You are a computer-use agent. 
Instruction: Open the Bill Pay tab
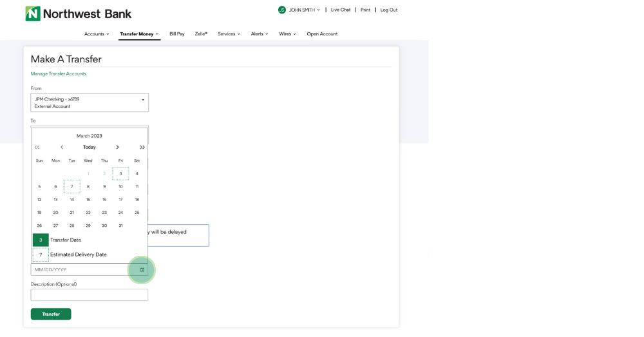pyautogui.click(x=176, y=34)
